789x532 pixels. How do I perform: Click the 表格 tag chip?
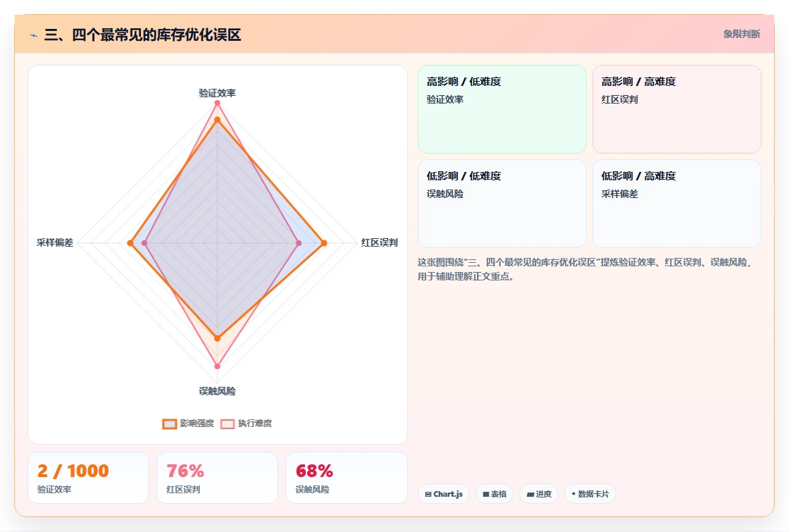495,494
